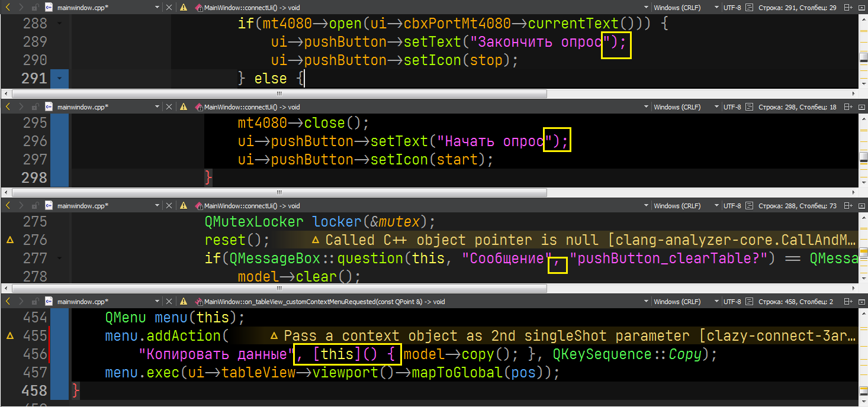Click the forward arrow in the pane showing line 275

pos(21,206)
